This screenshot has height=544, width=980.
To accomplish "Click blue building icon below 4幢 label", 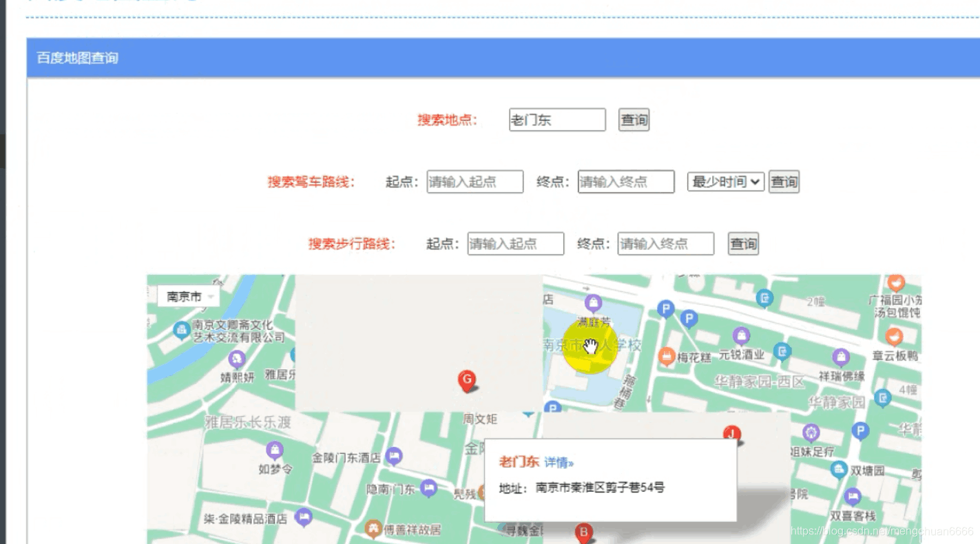I will pos(883,397).
